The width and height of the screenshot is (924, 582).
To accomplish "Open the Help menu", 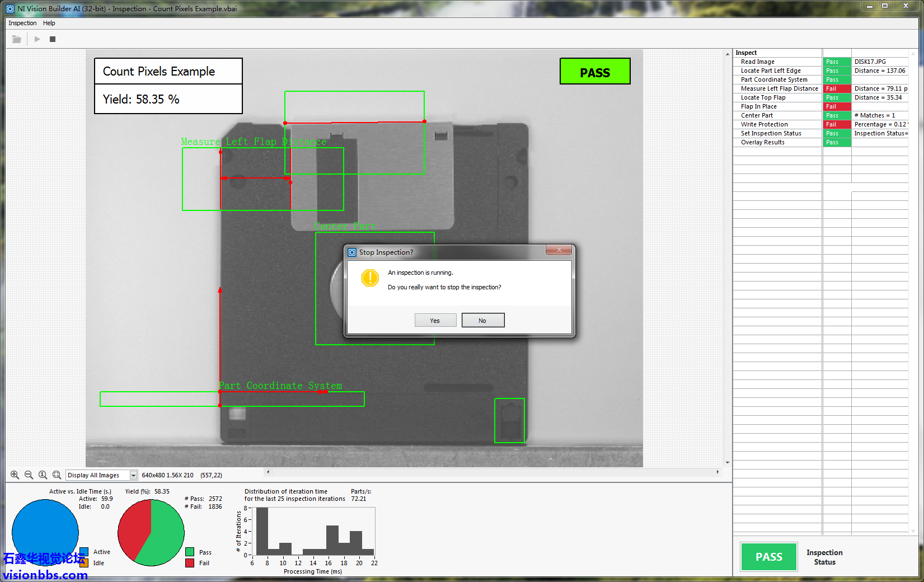I will coord(49,23).
